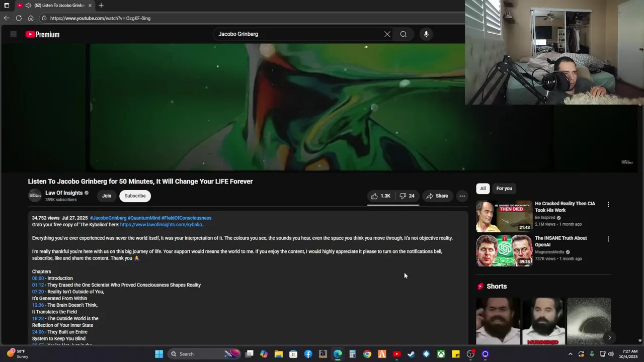644x362 pixels.
Task: Open thumbnail for He Cracked Reality video
Action: [504, 216]
